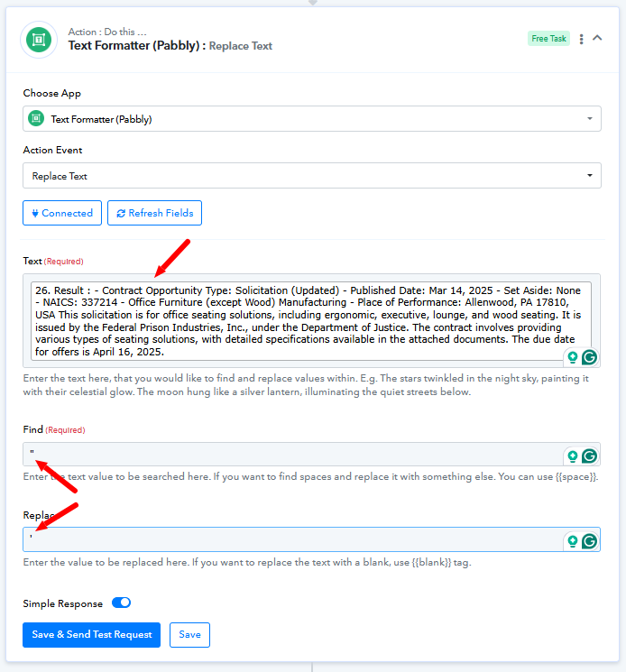Click the Grammarly icon in Text field
The image size is (626, 672).
[590, 357]
